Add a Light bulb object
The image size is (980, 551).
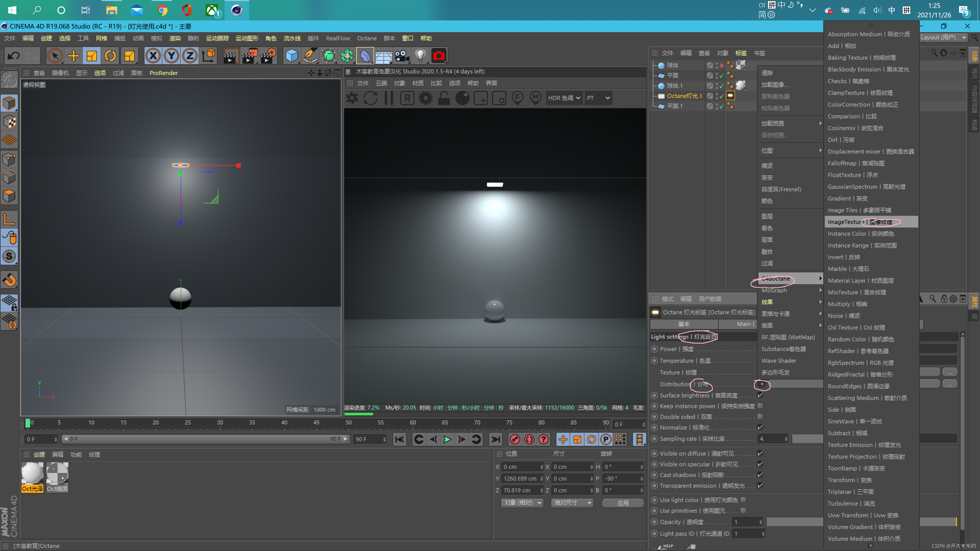pos(420,56)
